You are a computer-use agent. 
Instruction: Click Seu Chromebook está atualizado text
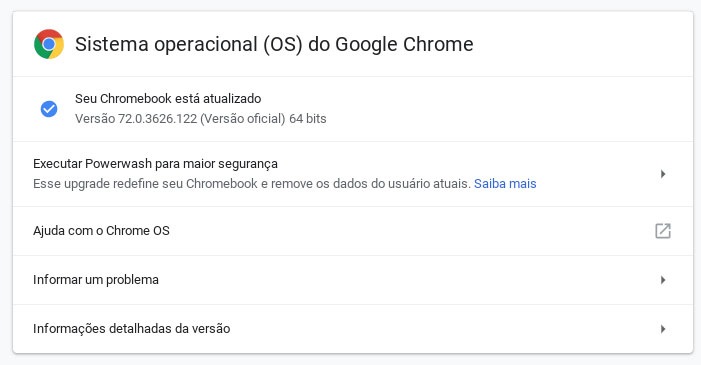168,99
